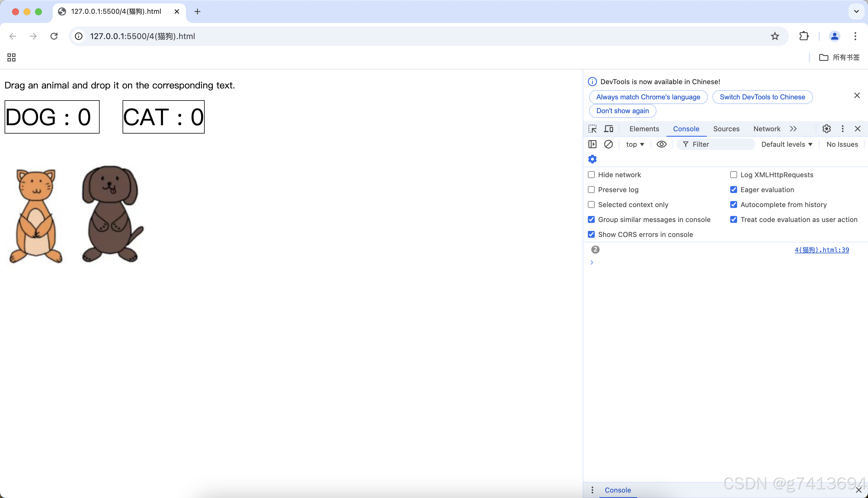Expand the Default levels dropdown

(x=786, y=144)
